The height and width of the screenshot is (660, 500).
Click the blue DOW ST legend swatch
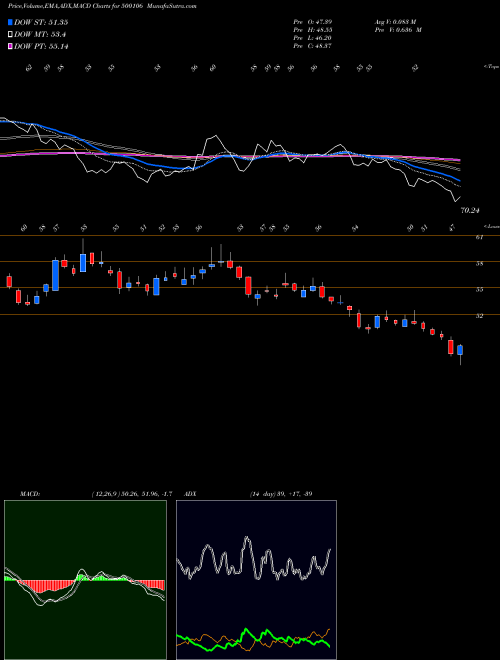10,22
